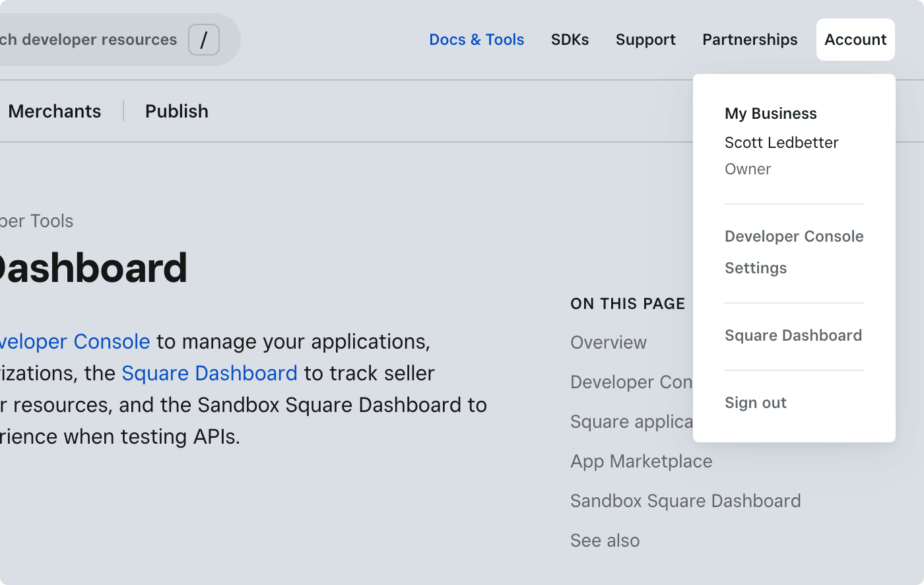Screen dimensions: 924x585
Task: Open the Docs & Tools nav menu
Action: click(x=477, y=40)
